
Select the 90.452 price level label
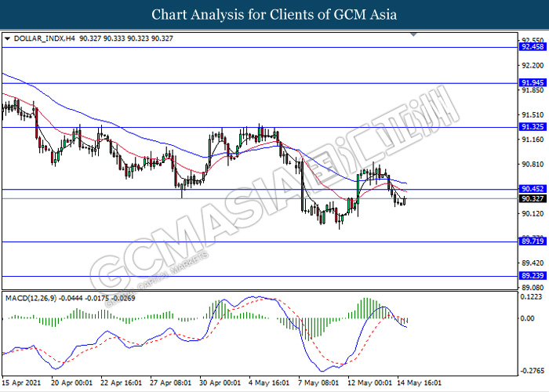tap(533, 189)
